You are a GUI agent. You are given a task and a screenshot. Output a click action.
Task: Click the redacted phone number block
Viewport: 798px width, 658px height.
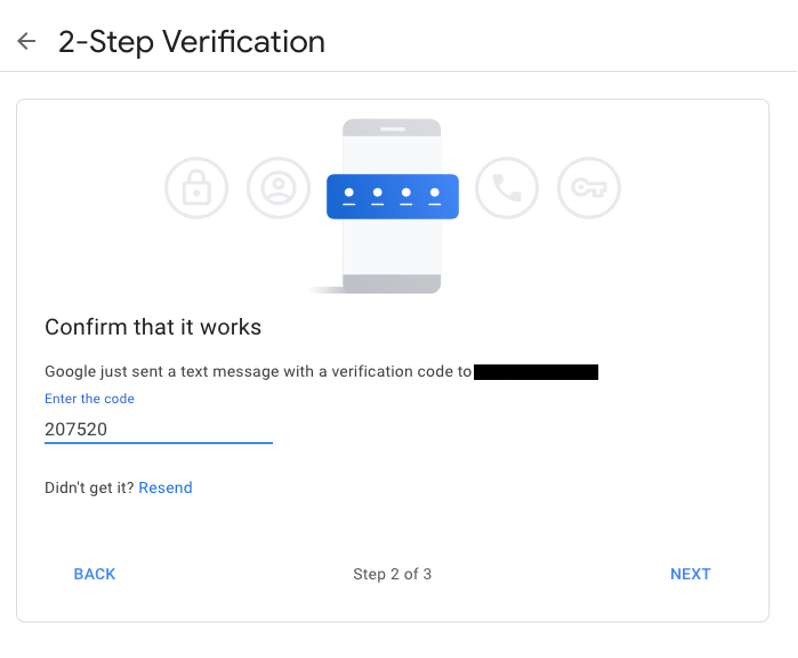click(x=536, y=372)
